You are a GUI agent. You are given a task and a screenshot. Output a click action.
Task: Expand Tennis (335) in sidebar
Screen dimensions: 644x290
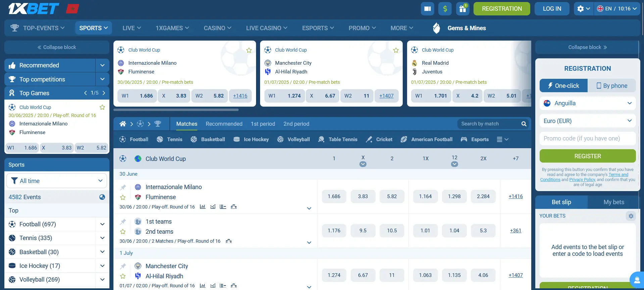pyautogui.click(x=102, y=238)
